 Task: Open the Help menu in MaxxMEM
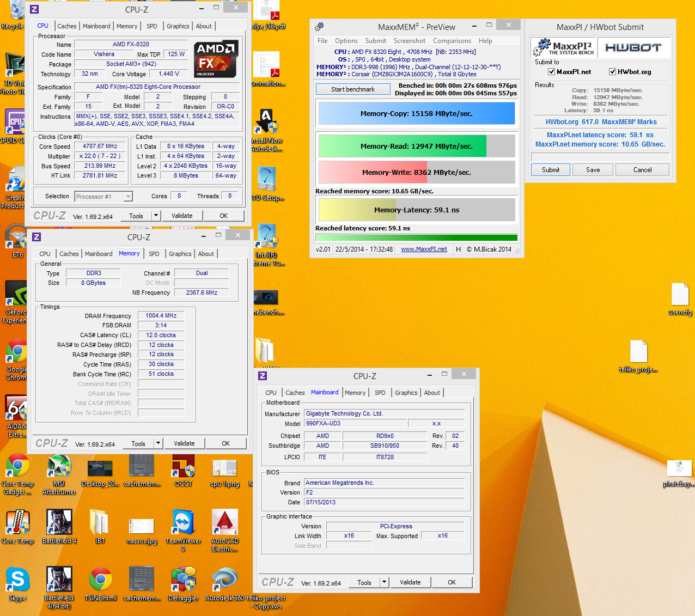[x=485, y=41]
